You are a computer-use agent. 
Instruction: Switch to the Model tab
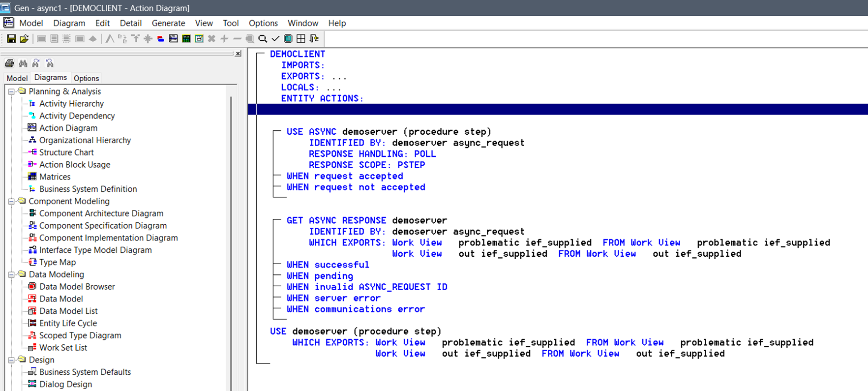(17, 78)
